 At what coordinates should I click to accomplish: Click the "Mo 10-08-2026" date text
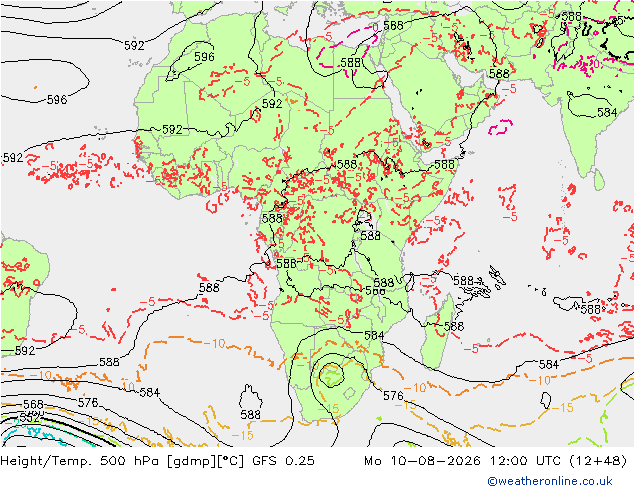point(422,460)
